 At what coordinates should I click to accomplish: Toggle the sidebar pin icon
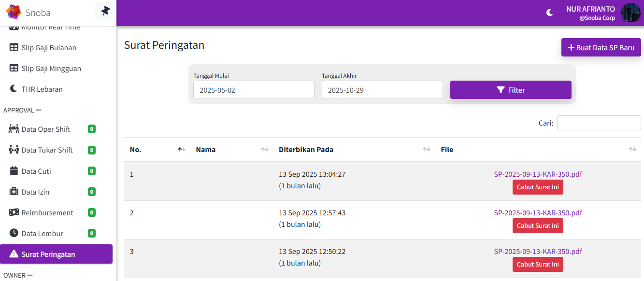click(105, 11)
